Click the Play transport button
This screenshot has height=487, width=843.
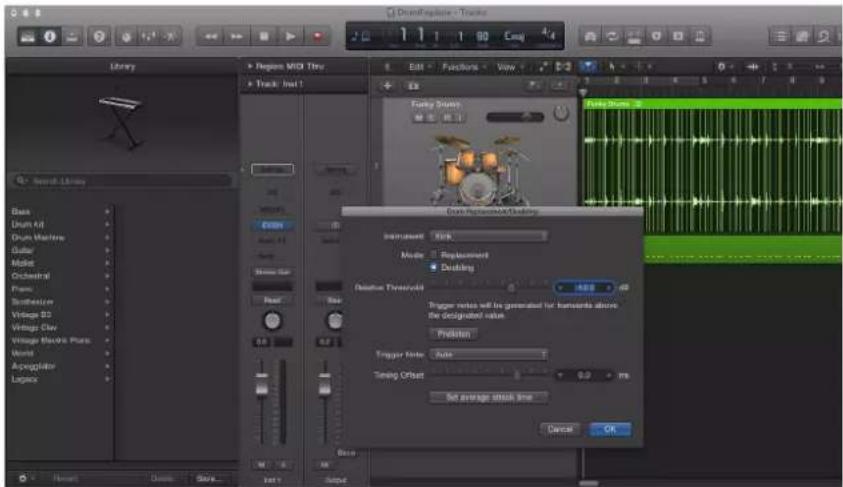tap(290, 37)
